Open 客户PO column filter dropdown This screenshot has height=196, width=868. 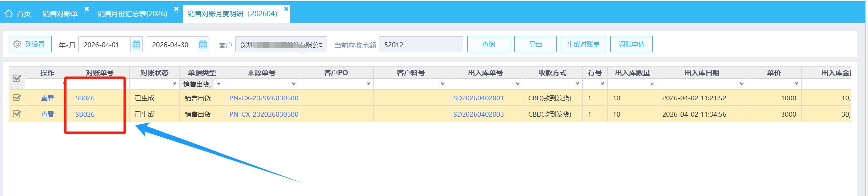pos(368,84)
